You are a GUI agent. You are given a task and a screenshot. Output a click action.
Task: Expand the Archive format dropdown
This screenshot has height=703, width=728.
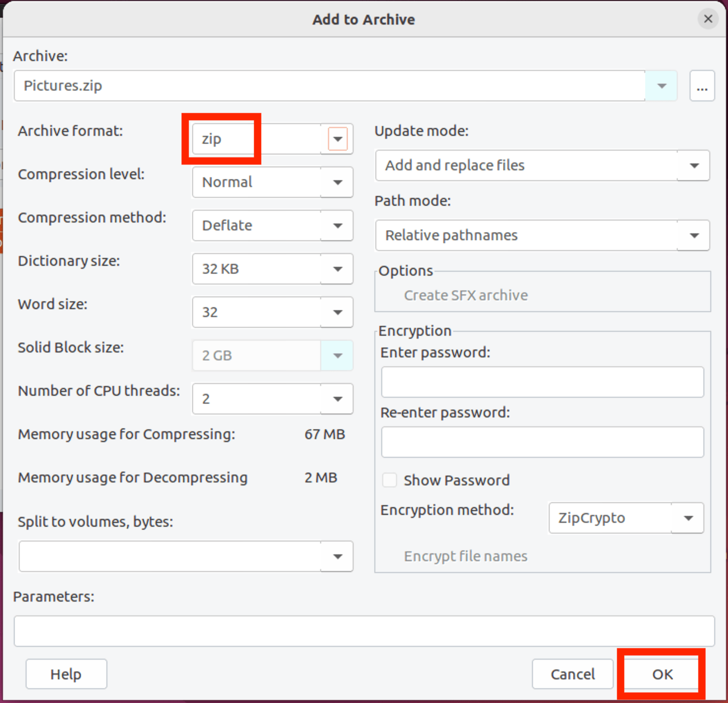pos(337,139)
